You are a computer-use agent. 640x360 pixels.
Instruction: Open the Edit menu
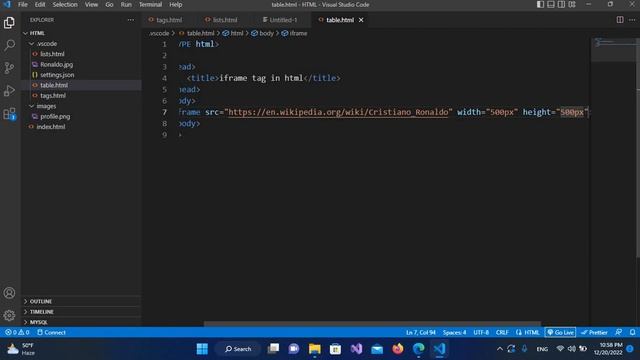pos(40,4)
